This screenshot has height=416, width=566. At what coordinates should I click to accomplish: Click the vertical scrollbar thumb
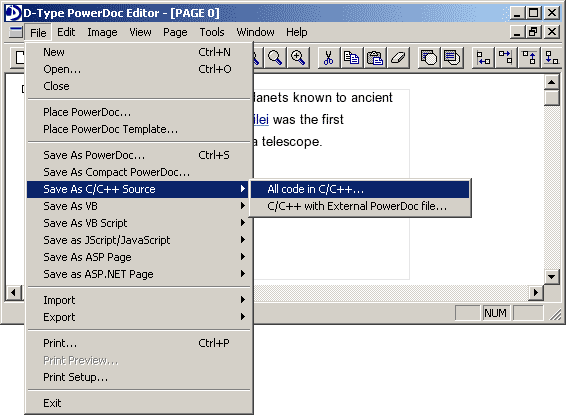[x=552, y=98]
